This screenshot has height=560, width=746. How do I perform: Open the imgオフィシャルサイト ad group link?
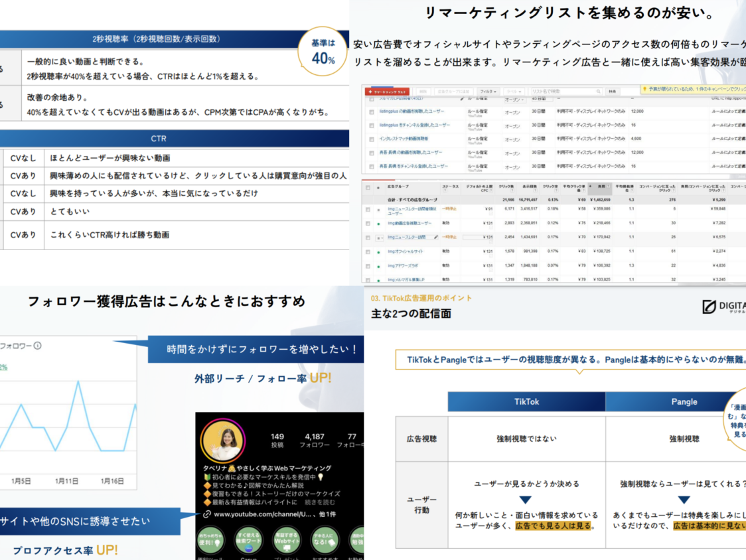(406, 251)
